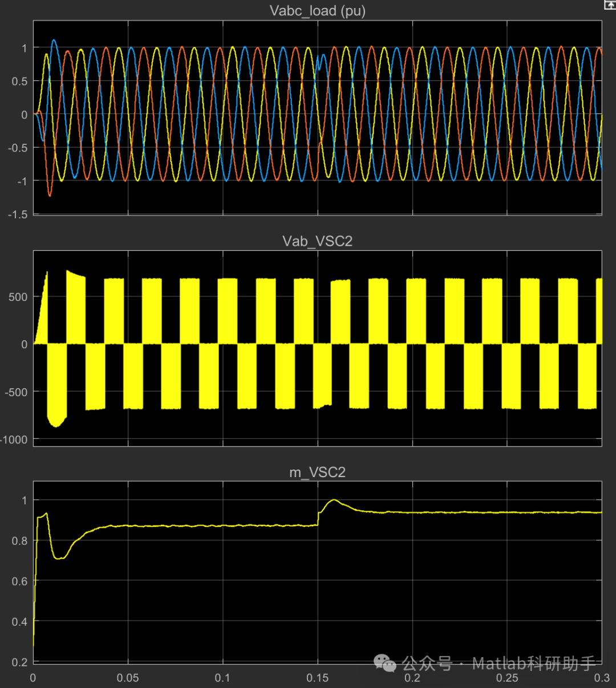
Task: Click the 0.6 y-axis label in m_VSC2 plot
Action: coord(19,581)
